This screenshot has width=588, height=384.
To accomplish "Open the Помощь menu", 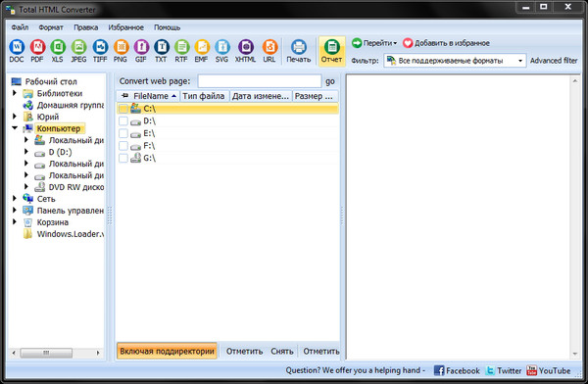I will (x=168, y=27).
